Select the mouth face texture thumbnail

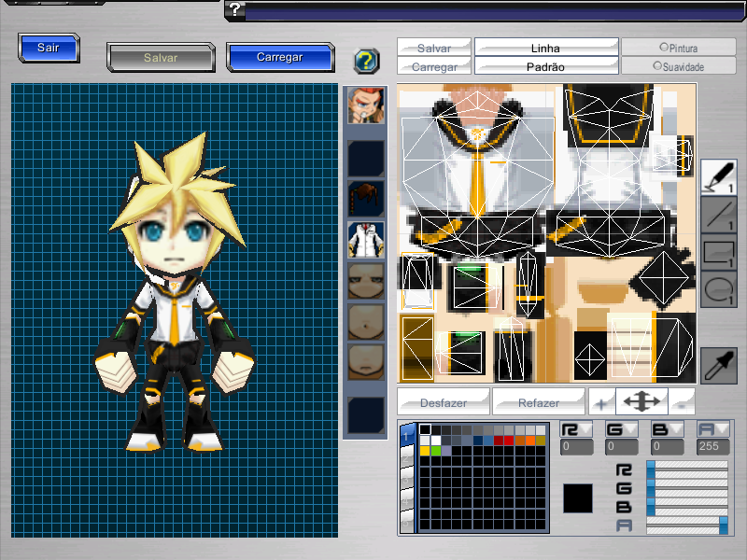click(x=365, y=362)
